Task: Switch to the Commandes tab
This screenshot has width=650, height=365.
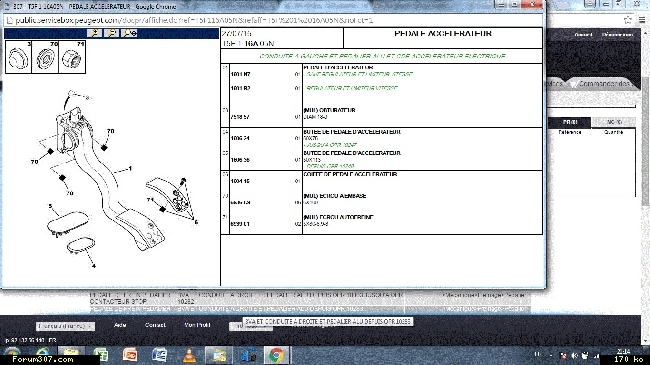Action: coord(603,84)
